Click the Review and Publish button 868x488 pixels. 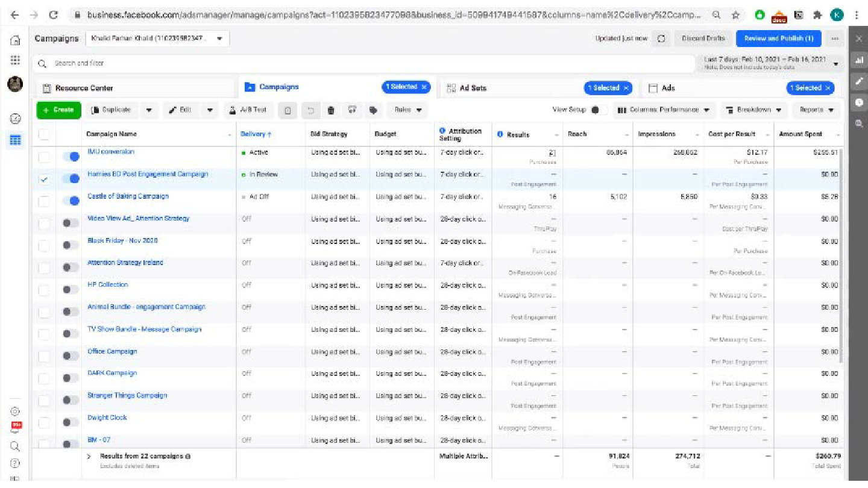[x=778, y=38]
